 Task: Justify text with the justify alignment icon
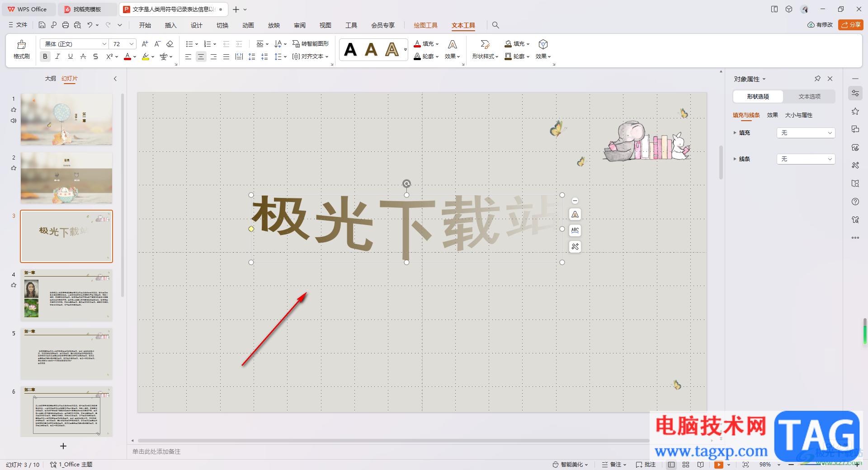226,56
